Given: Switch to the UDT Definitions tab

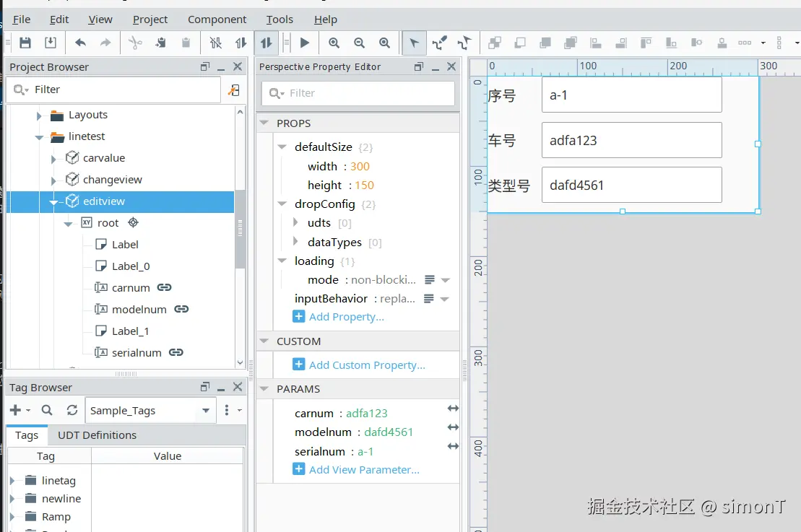Looking at the screenshot, I should (x=97, y=435).
